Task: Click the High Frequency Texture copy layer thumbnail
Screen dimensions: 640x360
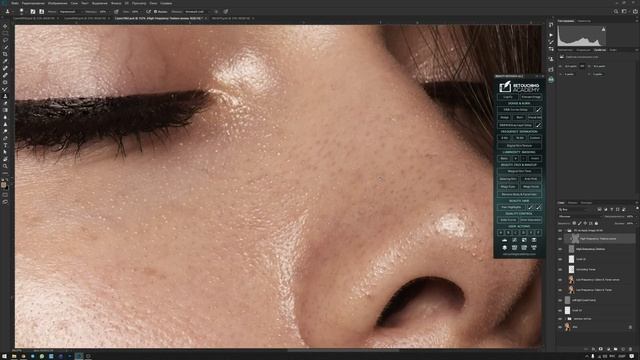Action: pyautogui.click(x=575, y=238)
